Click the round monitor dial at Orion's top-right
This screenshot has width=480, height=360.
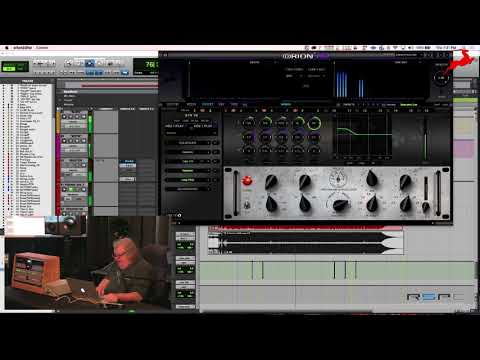[x=442, y=78]
